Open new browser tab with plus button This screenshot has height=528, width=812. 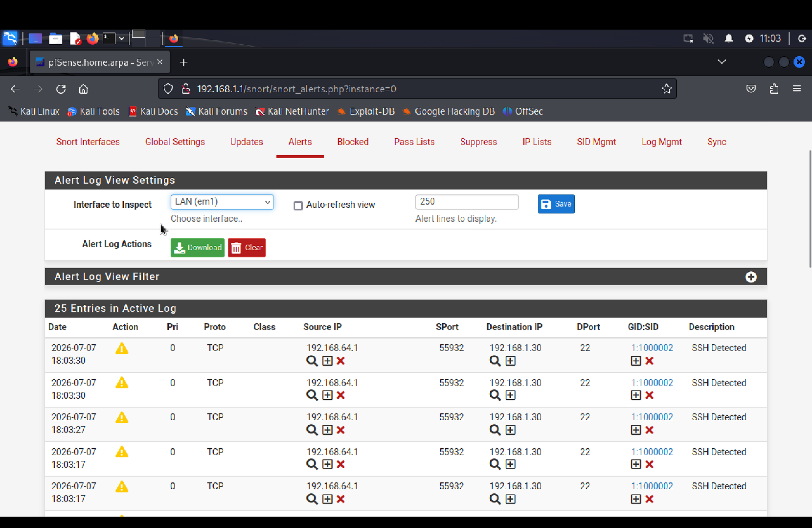point(184,62)
